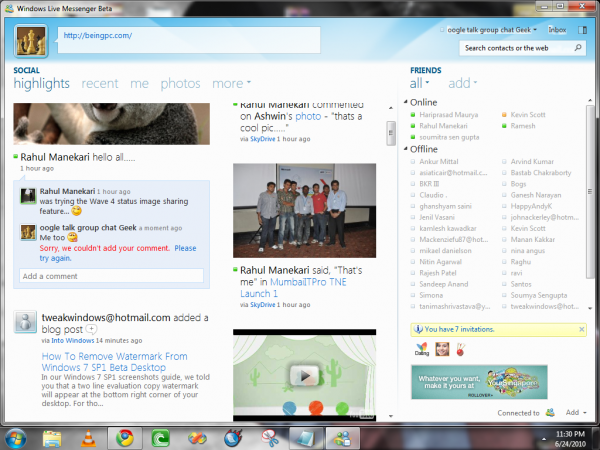The image size is (600, 450).
Task: Open the cherry game app icon
Action: pos(460,349)
